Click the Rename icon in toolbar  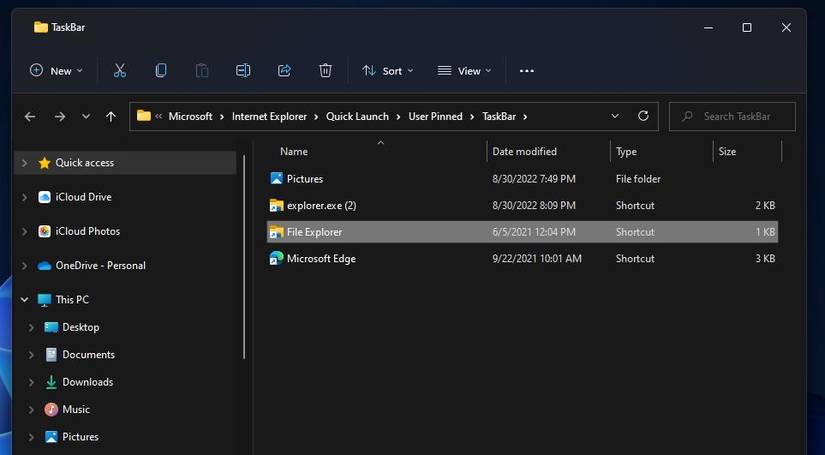[243, 71]
